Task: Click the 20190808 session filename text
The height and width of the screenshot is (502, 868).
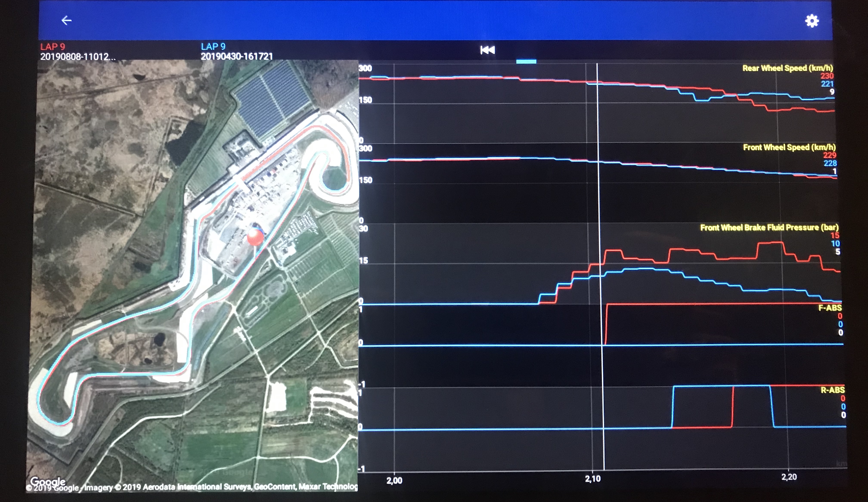Action: [x=78, y=57]
